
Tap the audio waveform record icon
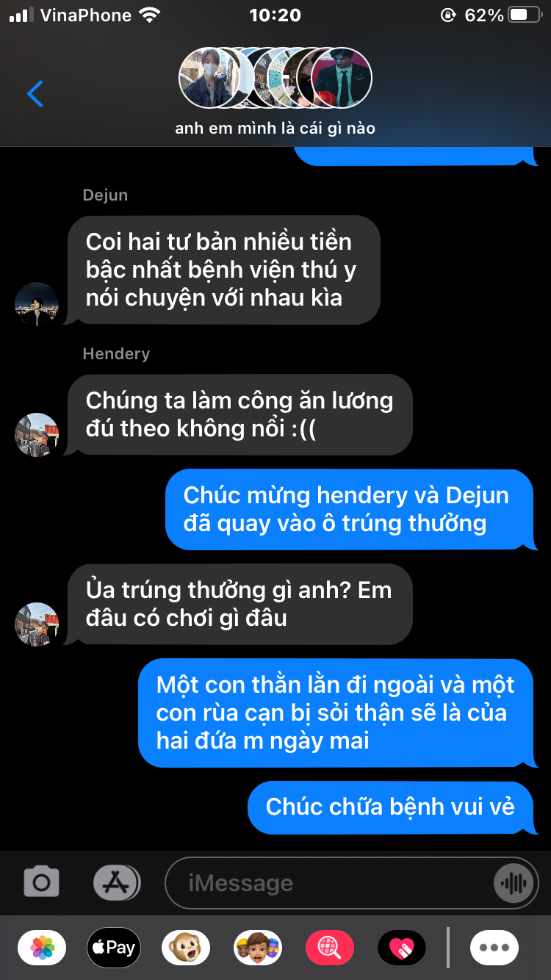(513, 883)
